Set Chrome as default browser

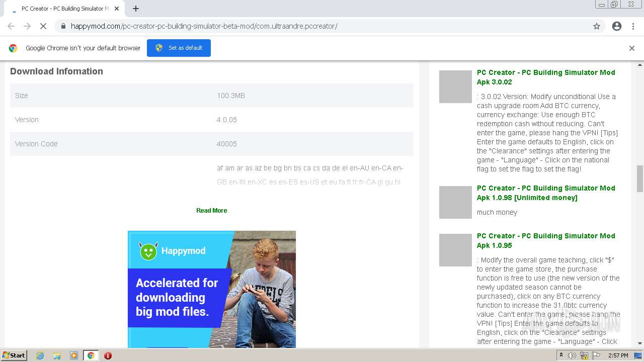click(179, 48)
